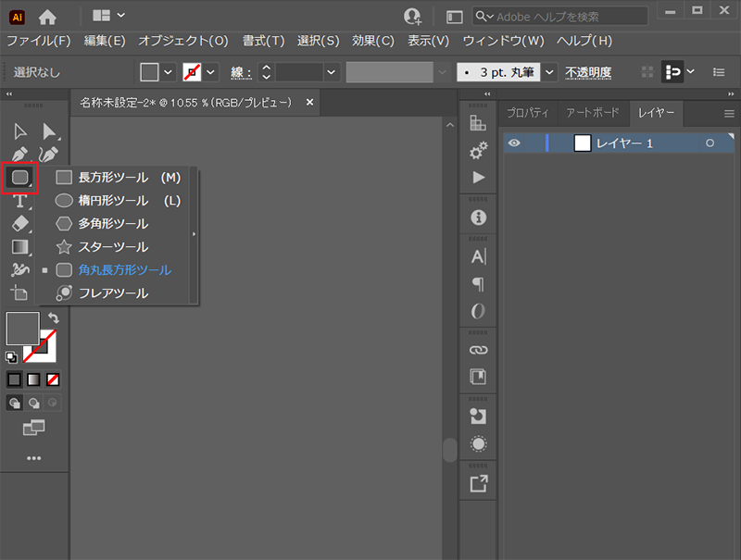The image size is (741, 560).
Task: Open stroke weight dropdown arrow
Action: (332, 72)
